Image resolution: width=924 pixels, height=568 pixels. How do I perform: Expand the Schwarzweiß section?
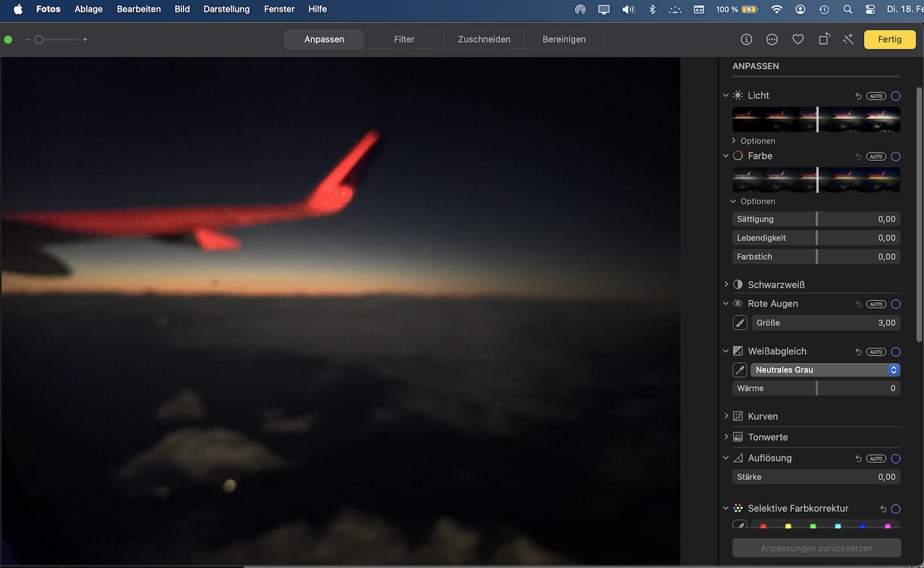[x=726, y=284]
